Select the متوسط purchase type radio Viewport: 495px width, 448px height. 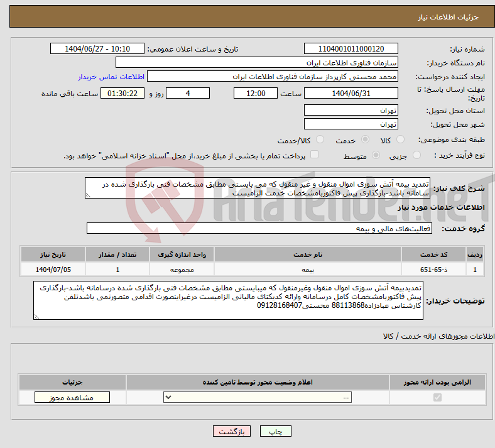pyautogui.click(x=376, y=155)
